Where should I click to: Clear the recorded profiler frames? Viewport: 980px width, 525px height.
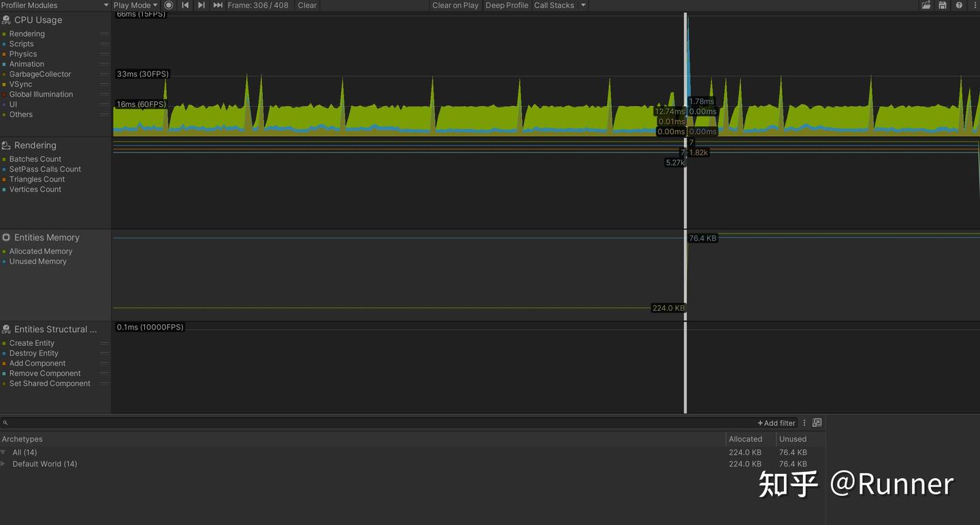coord(307,5)
